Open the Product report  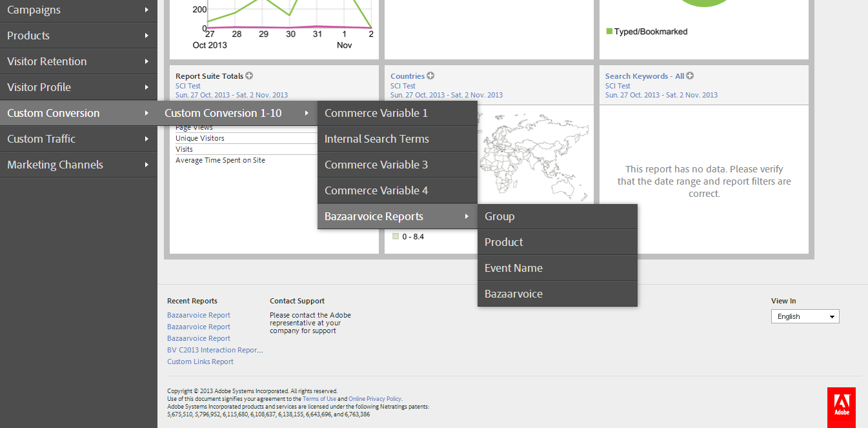pos(558,242)
